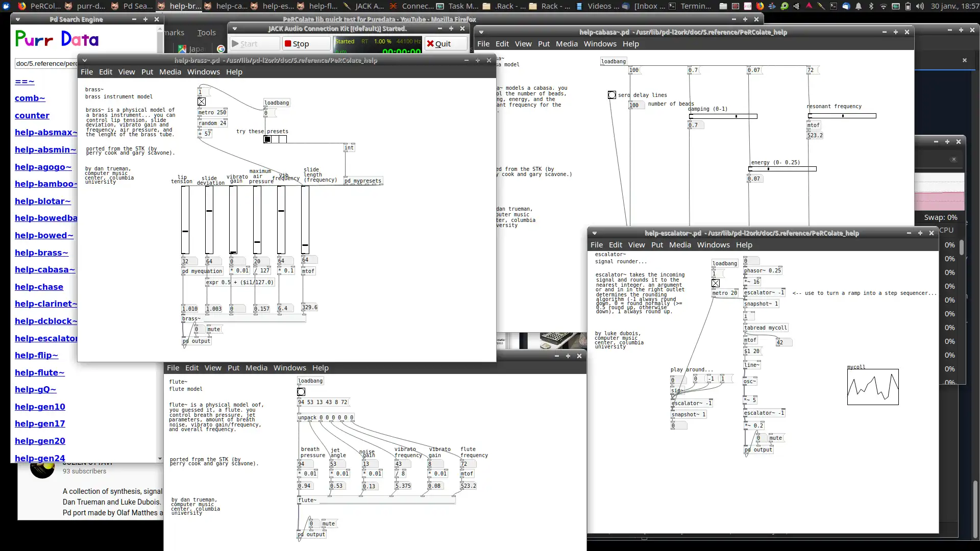The image size is (980, 551).
Task: Click the Stop button in JACK window
Action: [x=306, y=44]
